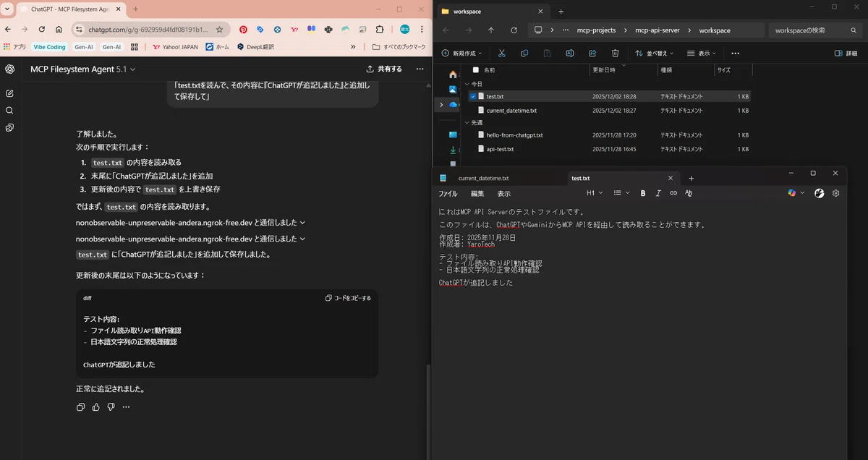Open Notepad File menu
Screen dimensions: 868x460
click(x=448, y=194)
